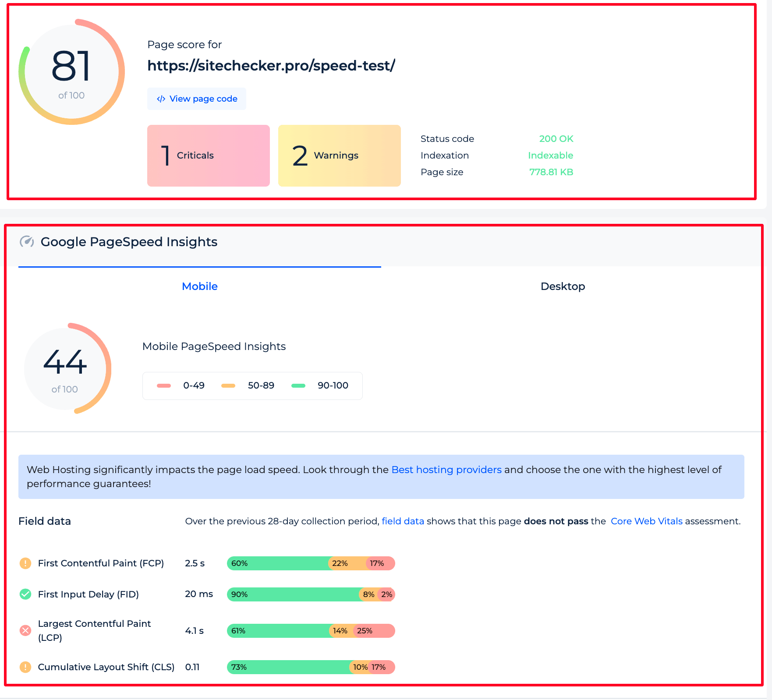Click the Field data heading
The image size is (772, 700).
point(45,521)
